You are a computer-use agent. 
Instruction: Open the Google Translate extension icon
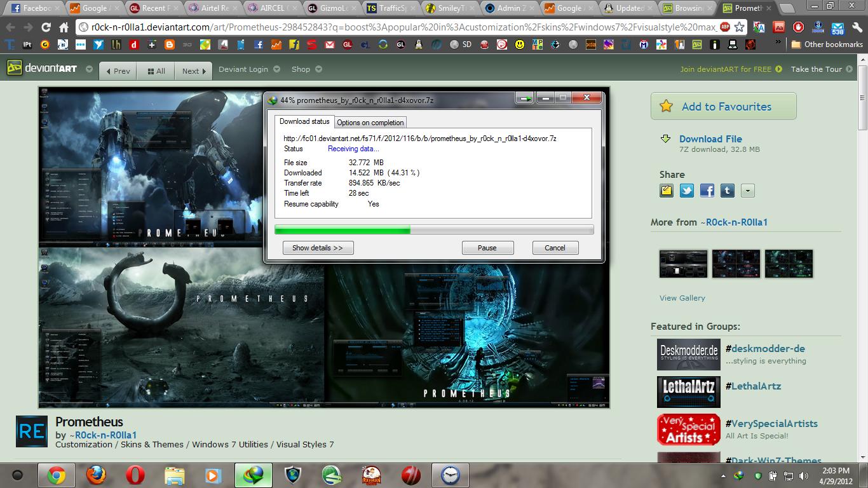point(759,27)
